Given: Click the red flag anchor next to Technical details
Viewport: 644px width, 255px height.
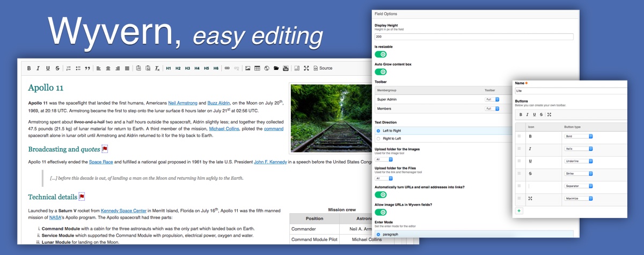Looking at the screenshot, I should [82, 197].
